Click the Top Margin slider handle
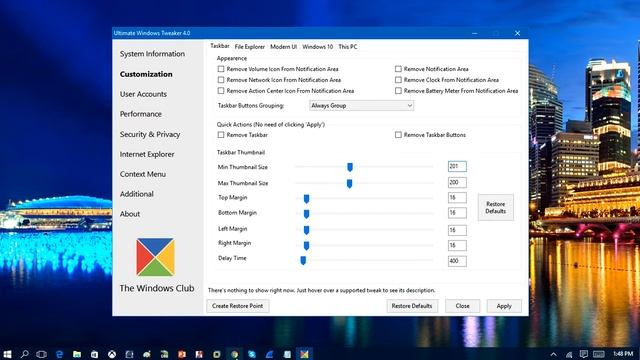Screen dimensions: 640x360 [307, 199]
